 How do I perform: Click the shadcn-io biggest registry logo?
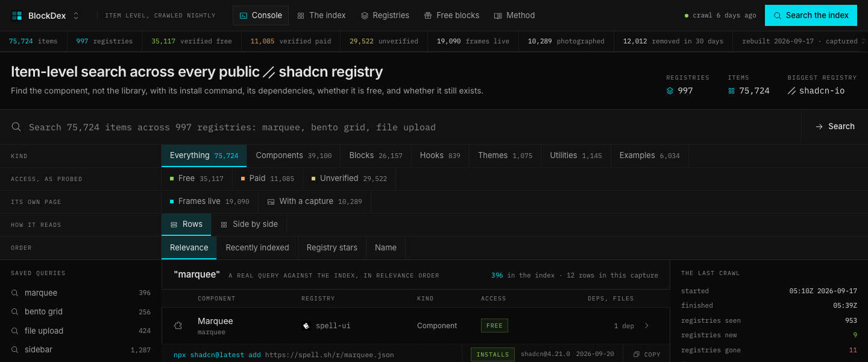click(x=791, y=91)
